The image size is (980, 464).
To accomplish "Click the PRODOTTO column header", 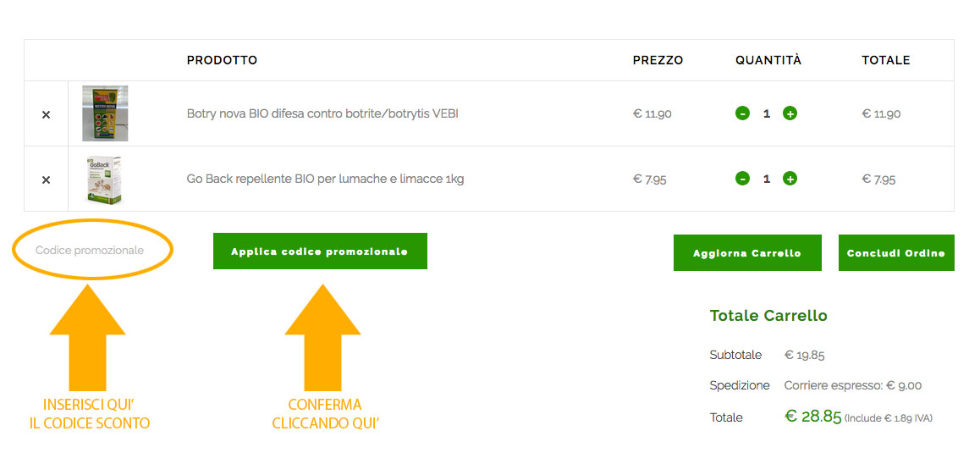I will [x=222, y=60].
